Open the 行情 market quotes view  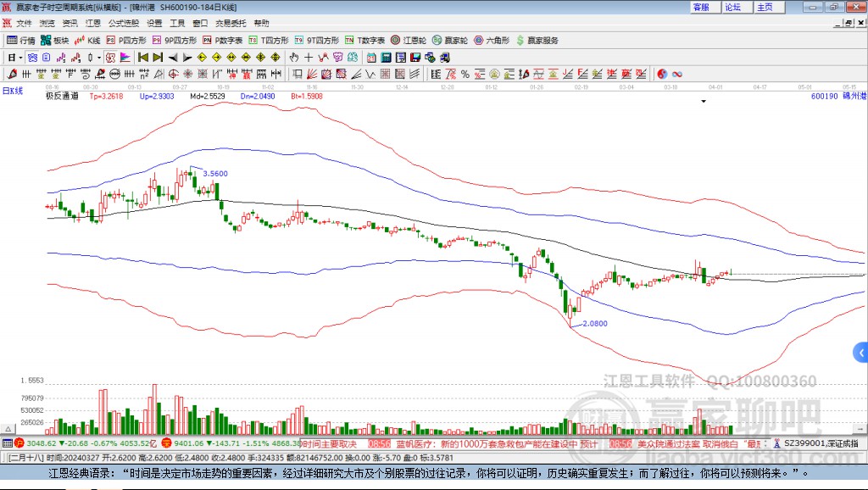21,41
